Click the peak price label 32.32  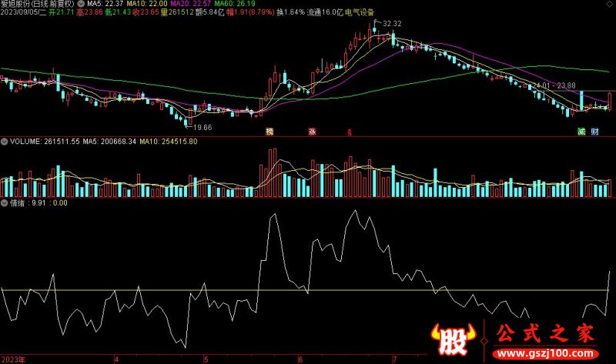click(x=392, y=24)
